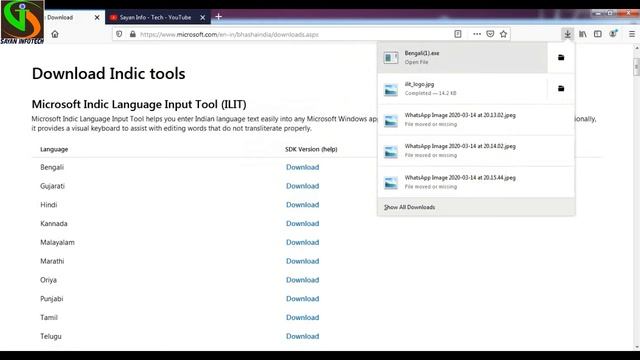Download the Punjabi input tool
This screenshot has height=360, width=640.
click(302, 299)
